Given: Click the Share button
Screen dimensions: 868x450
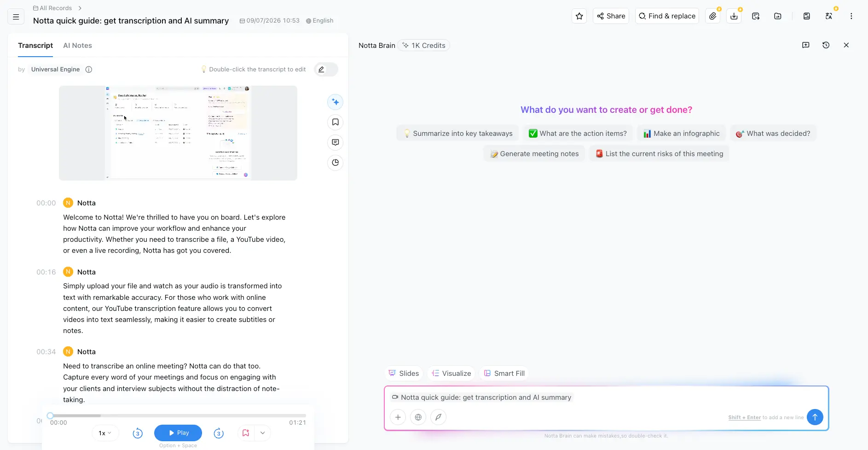Looking at the screenshot, I should pos(611,16).
